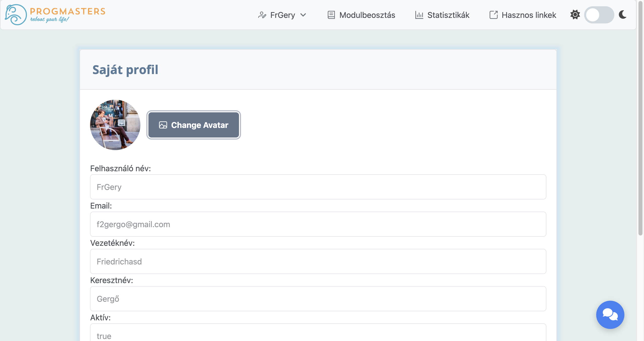Viewport: 644px width, 341px height.
Task: Open the Statisztikák menu item
Action: coord(448,15)
